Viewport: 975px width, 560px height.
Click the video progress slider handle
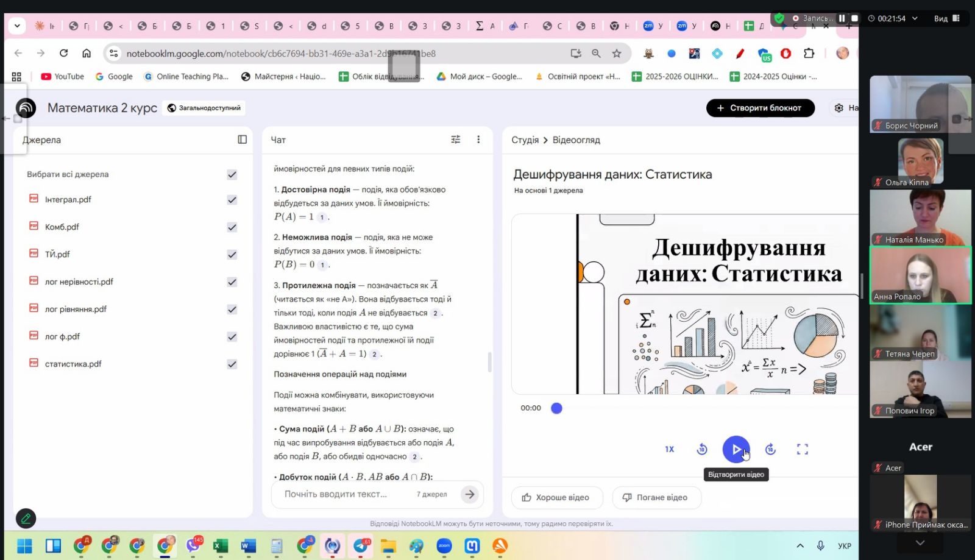click(x=556, y=408)
